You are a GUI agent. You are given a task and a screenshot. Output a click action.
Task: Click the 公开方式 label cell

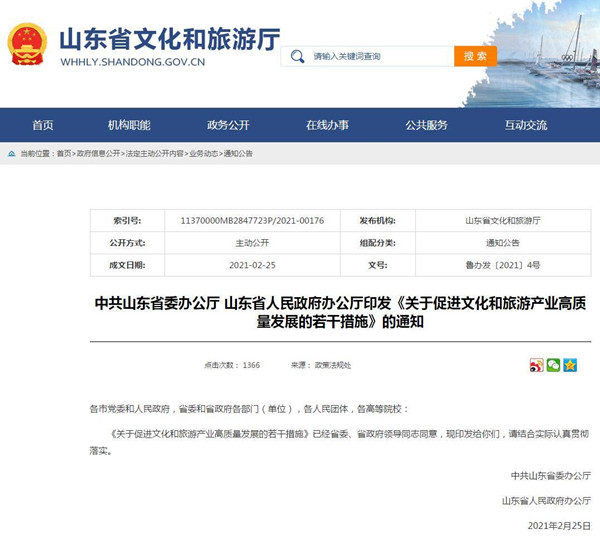127,243
